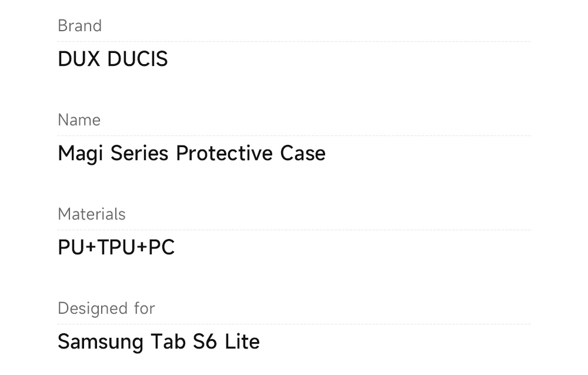Click the TPU part of the materials

click(116, 248)
